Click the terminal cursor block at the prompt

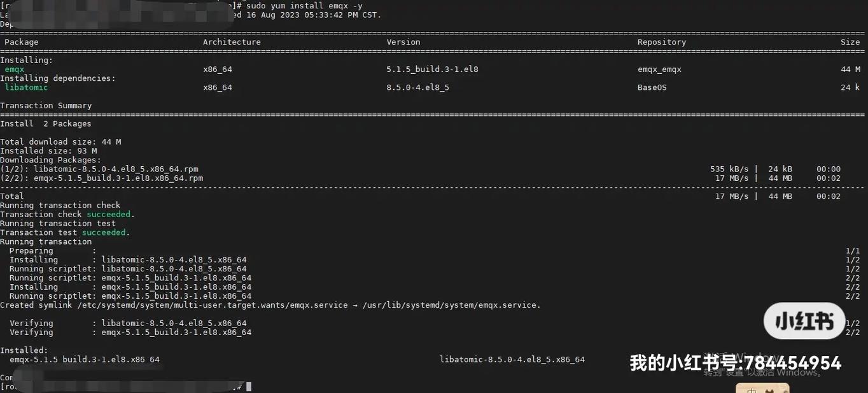tap(249, 387)
